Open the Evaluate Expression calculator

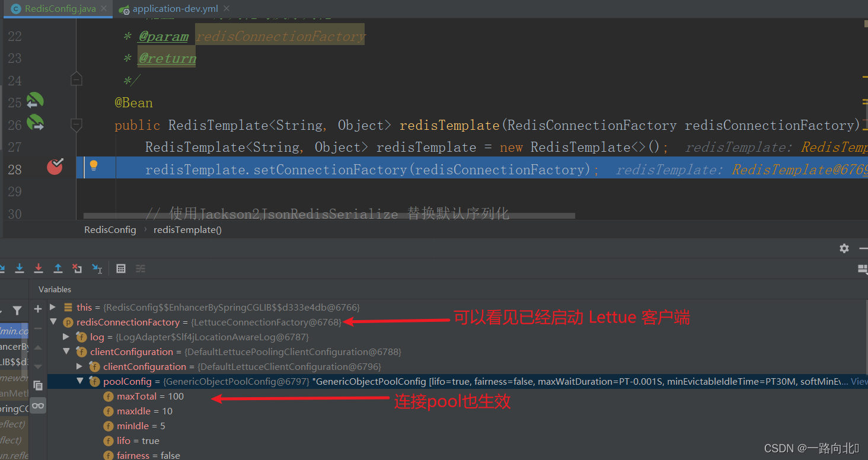[121, 269]
